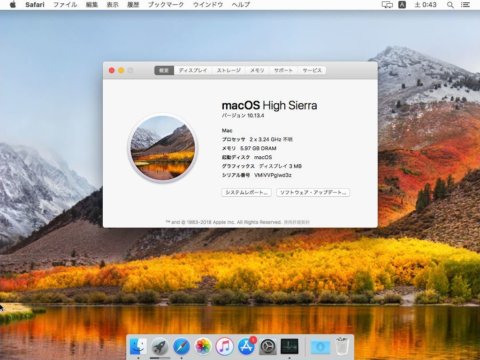Open the Apple menu
The image size is (480, 360).
pyautogui.click(x=13, y=5)
